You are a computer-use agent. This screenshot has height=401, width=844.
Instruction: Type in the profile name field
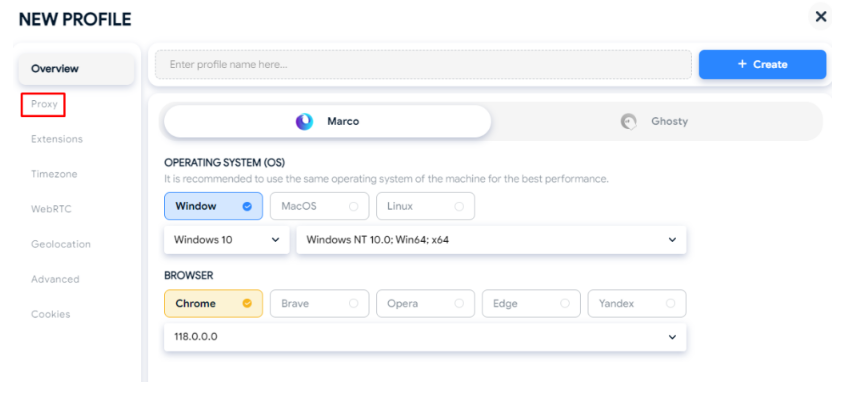(x=422, y=65)
